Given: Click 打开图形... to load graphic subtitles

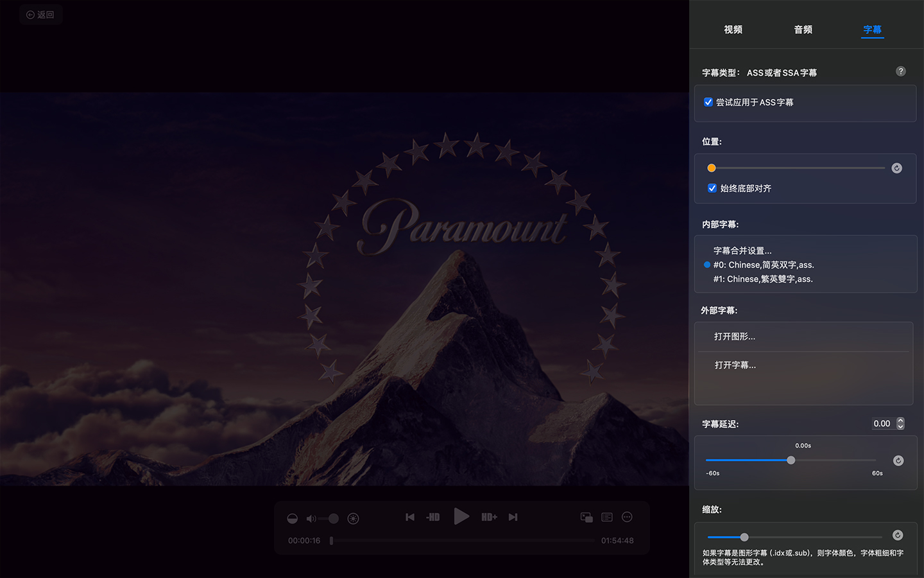Looking at the screenshot, I should coord(735,337).
